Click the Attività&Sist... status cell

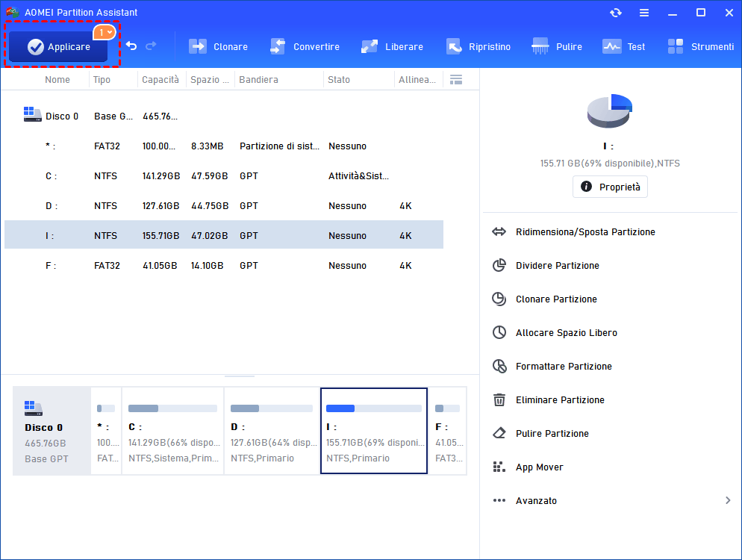[359, 176]
